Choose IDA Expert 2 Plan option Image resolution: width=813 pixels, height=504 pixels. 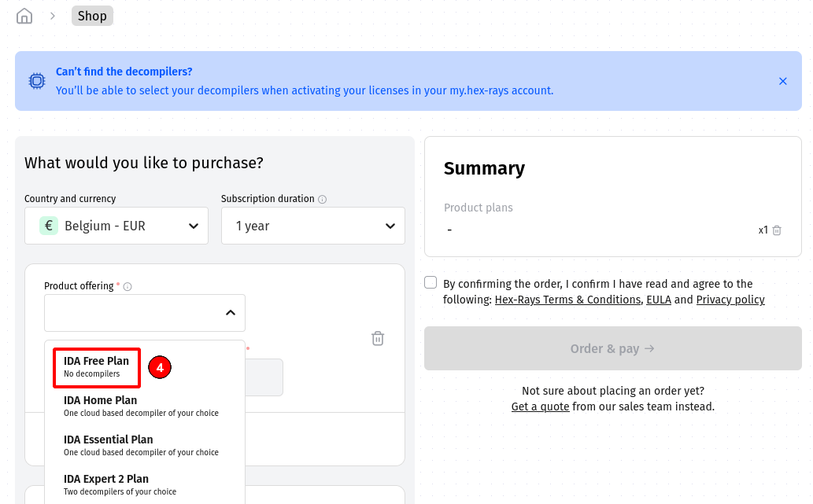click(x=106, y=484)
